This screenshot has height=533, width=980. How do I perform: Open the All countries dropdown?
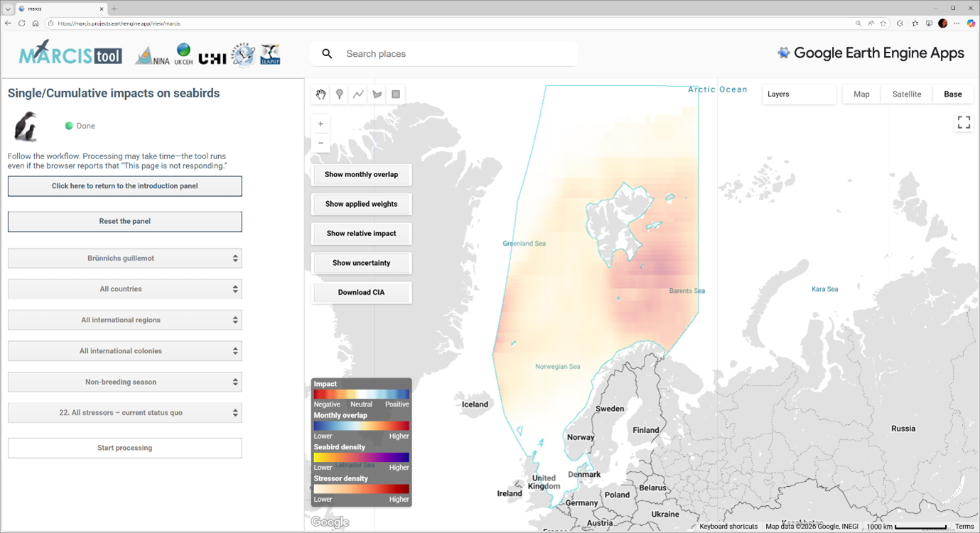125,289
